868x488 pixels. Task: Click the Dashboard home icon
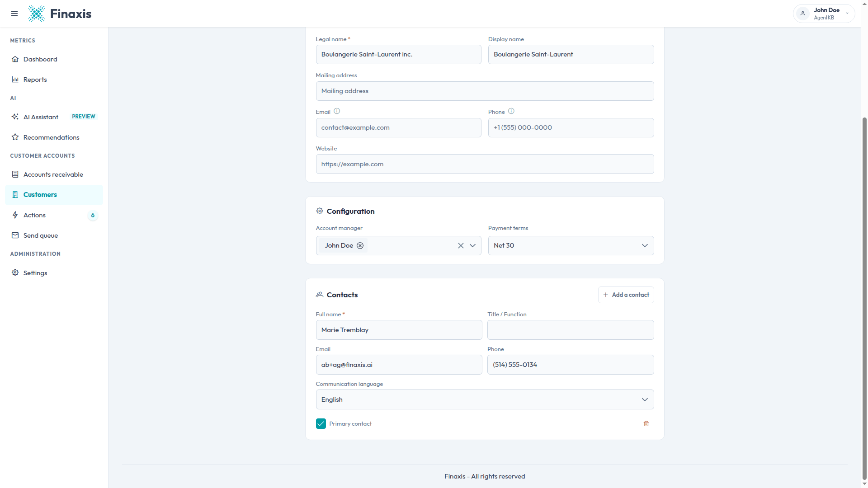click(x=15, y=59)
